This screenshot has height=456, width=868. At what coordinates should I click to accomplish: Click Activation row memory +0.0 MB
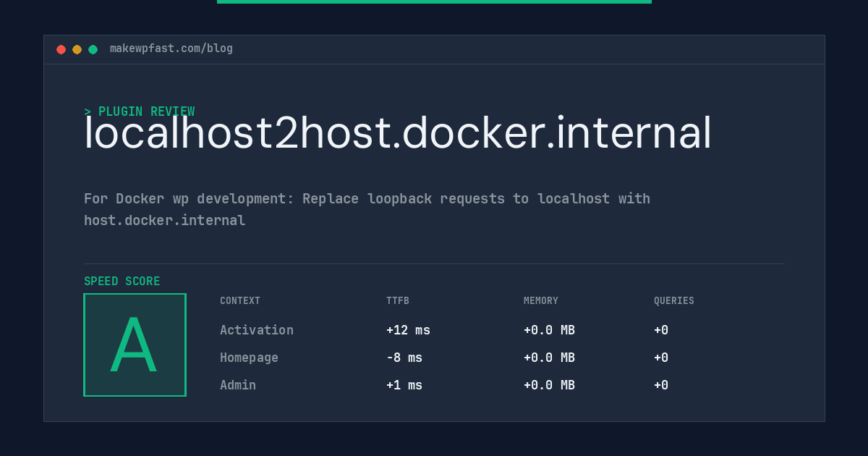(549, 330)
